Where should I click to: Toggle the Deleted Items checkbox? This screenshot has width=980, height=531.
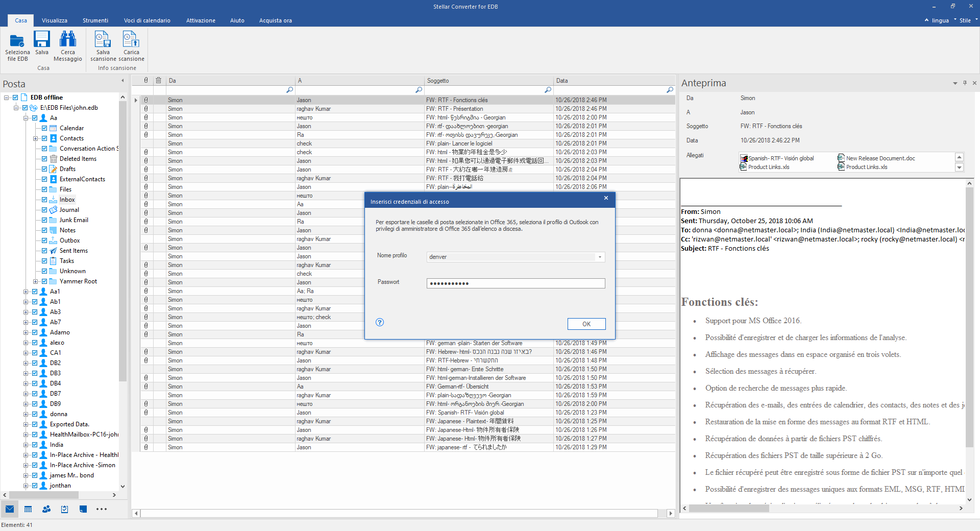pyautogui.click(x=44, y=159)
